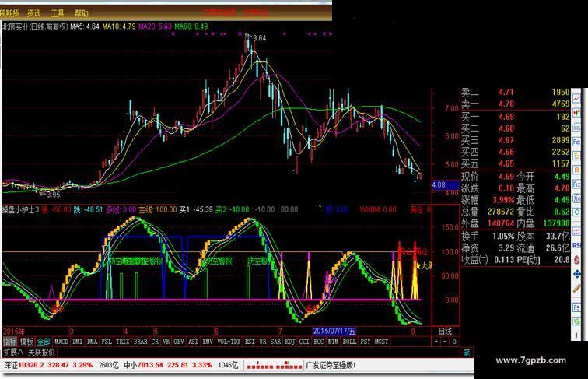
Task: Click the 买一 price 4.69
Action: tap(506, 117)
